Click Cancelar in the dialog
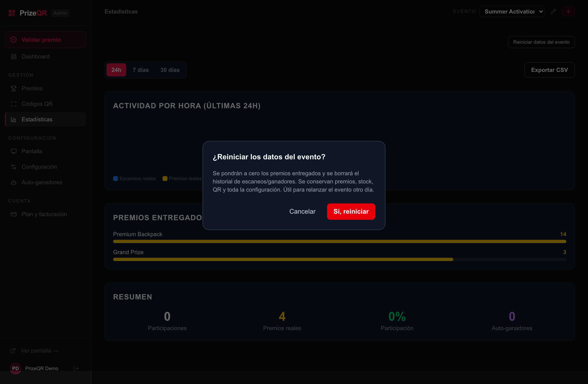Image resolution: width=588 pixels, height=384 pixels. point(302,212)
